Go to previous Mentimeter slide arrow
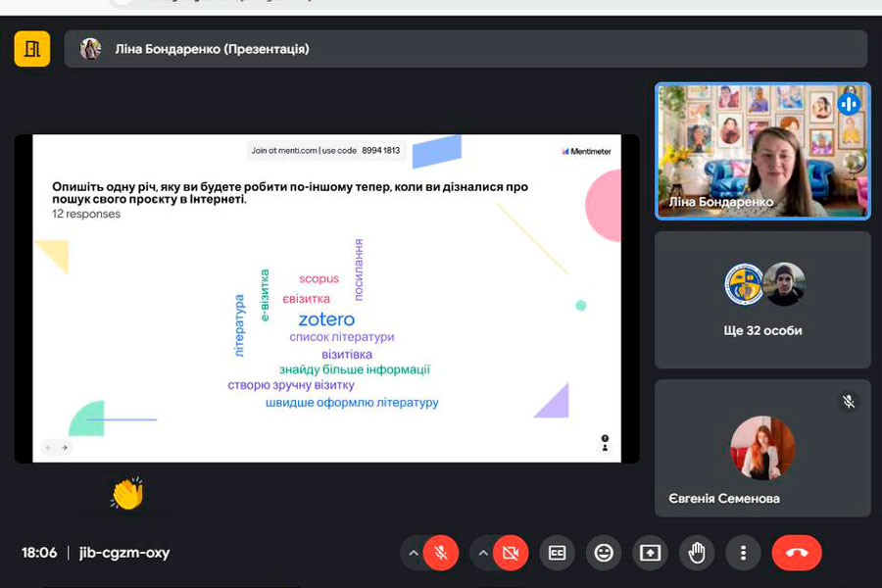882x588 pixels. pyautogui.click(x=49, y=447)
